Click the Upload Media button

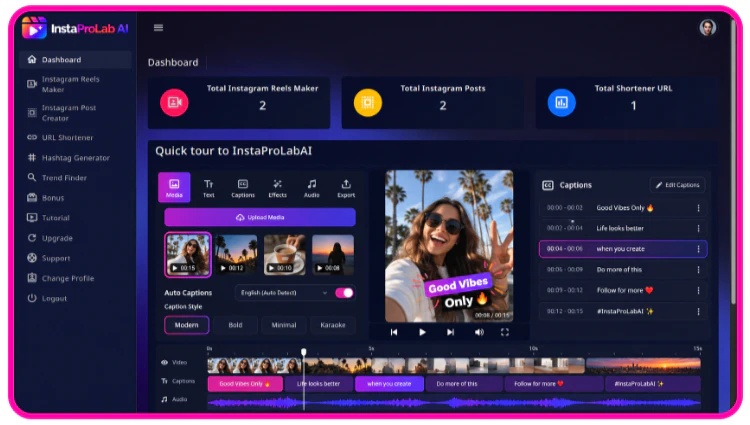point(260,218)
